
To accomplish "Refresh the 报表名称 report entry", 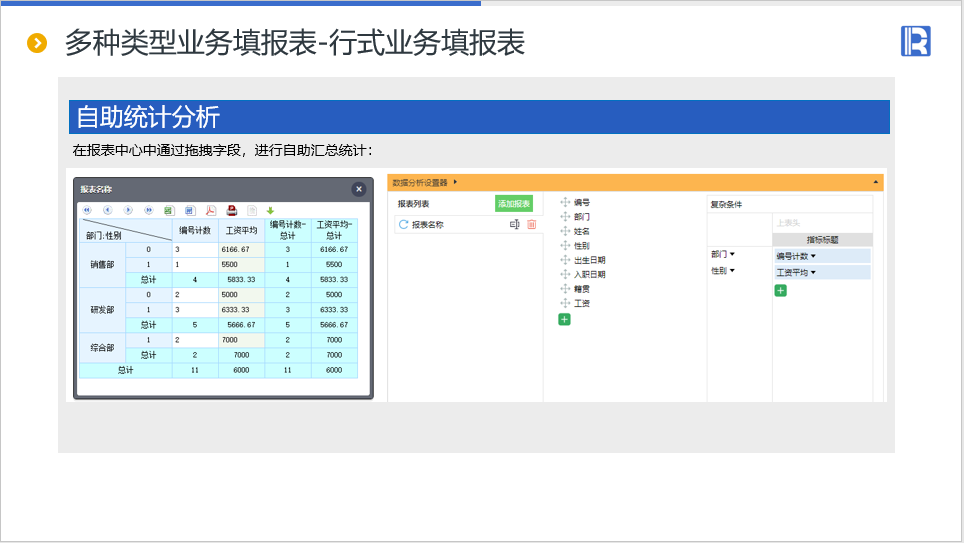I will point(403,225).
